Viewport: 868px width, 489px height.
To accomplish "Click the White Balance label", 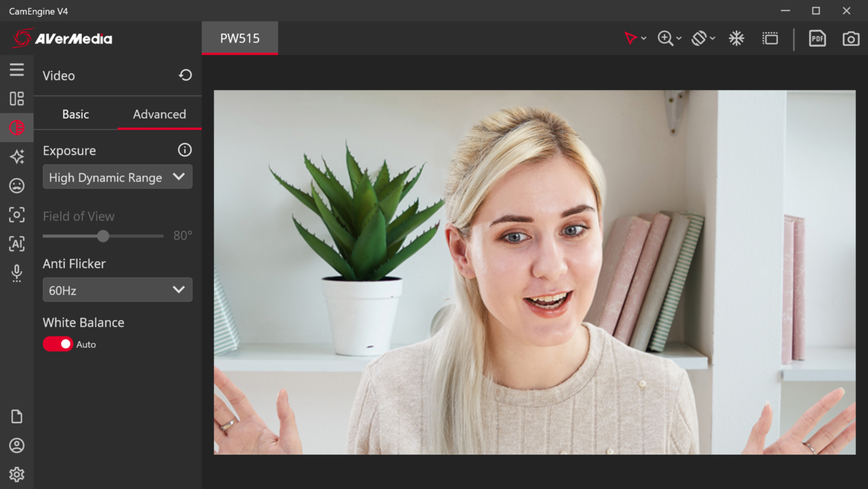I will click(x=83, y=322).
